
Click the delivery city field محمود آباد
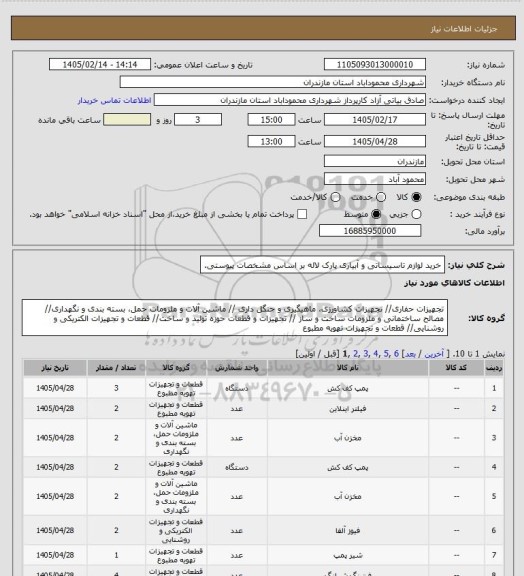[x=375, y=179]
